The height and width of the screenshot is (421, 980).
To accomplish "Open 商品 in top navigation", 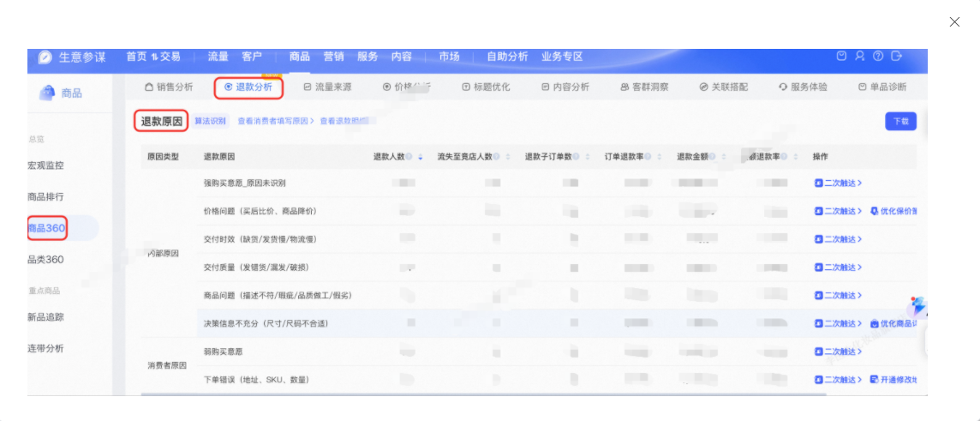I will (x=299, y=57).
